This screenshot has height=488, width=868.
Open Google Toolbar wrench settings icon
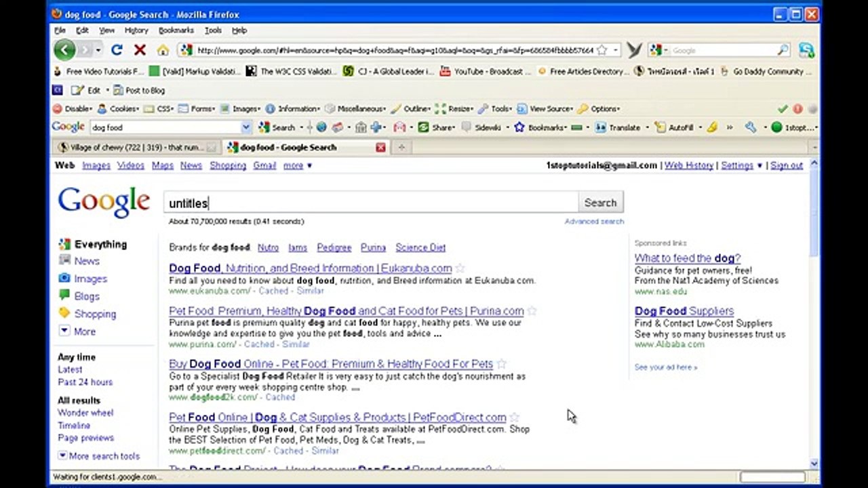click(x=750, y=127)
